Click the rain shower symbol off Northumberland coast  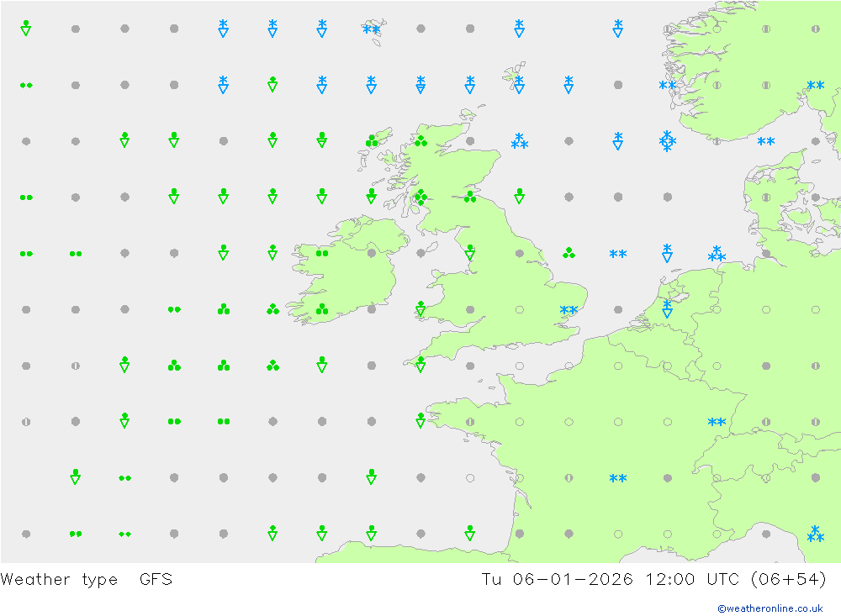point(519,197)
